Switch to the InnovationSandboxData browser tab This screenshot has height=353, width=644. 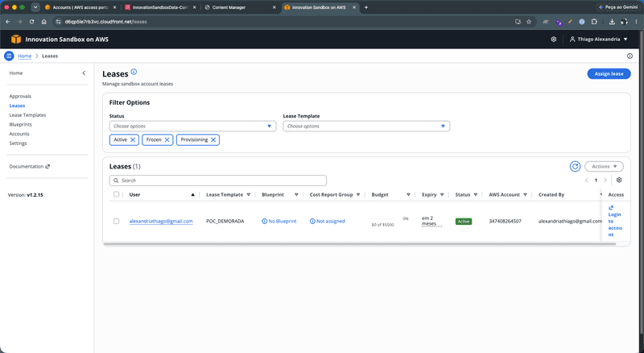click(159, 7)
